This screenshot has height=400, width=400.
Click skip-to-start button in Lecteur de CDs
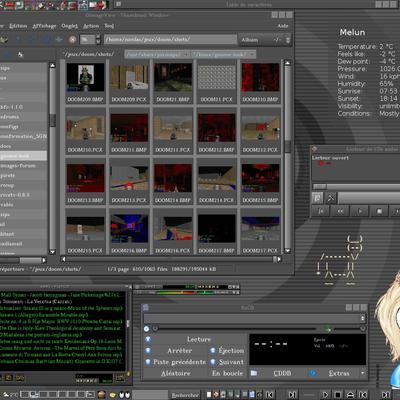pyautogui.click(x=321, y=211)
